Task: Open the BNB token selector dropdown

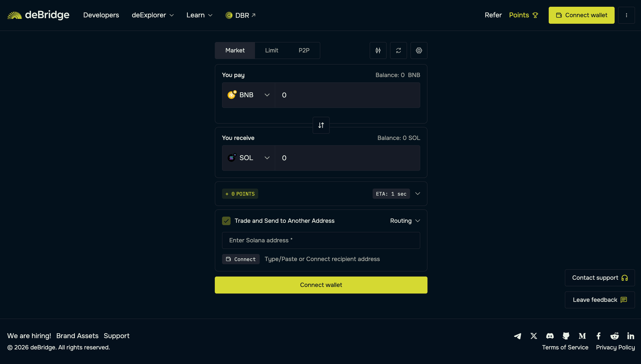Action: pyautogui.click(x=248, y=95)
